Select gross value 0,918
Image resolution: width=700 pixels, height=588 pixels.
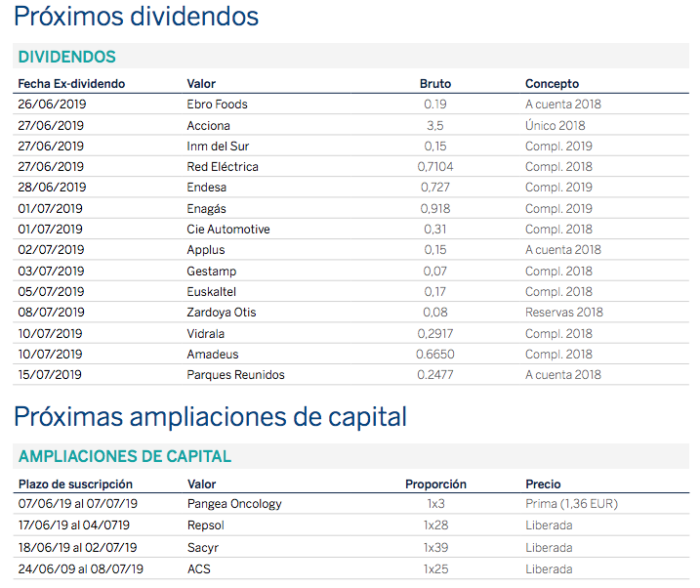[435, 208]
